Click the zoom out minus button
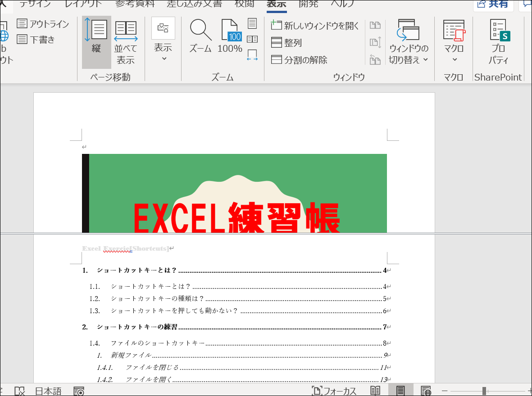Screen dimensions: 532x396 tap(445, 391)
